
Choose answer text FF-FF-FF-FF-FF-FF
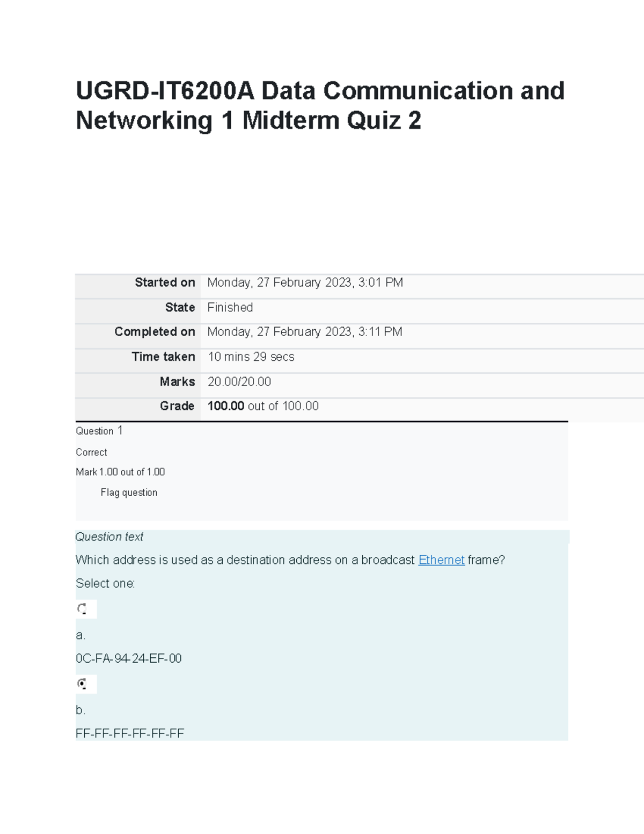point(130,734)
